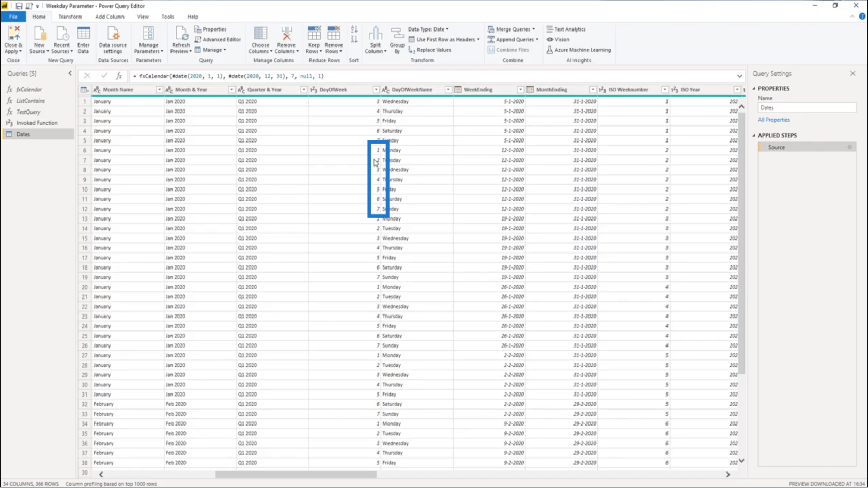This screenshot has width=868, height=488.
Task: Click the Close & Apply icon
Action: pyautogui.click(x=13, y=34)
